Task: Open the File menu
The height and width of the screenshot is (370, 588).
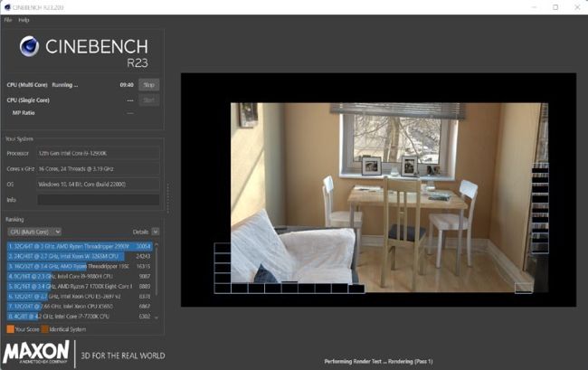Action: (x=8, y=19)
